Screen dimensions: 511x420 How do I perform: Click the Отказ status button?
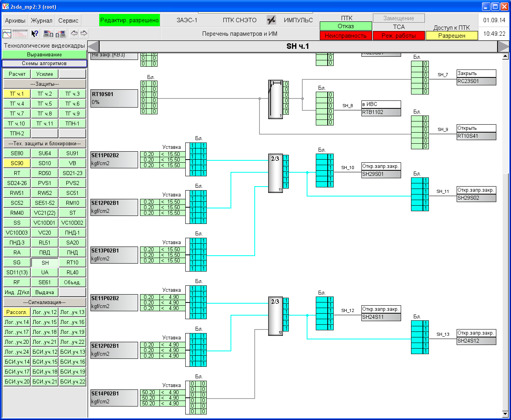coord(346,26)
